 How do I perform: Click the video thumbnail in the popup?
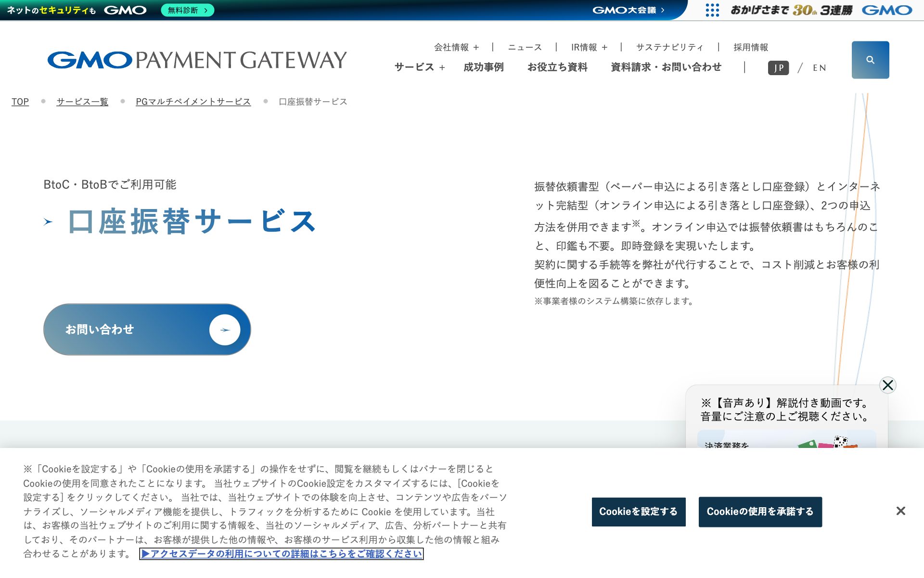[x=786, y=439]
